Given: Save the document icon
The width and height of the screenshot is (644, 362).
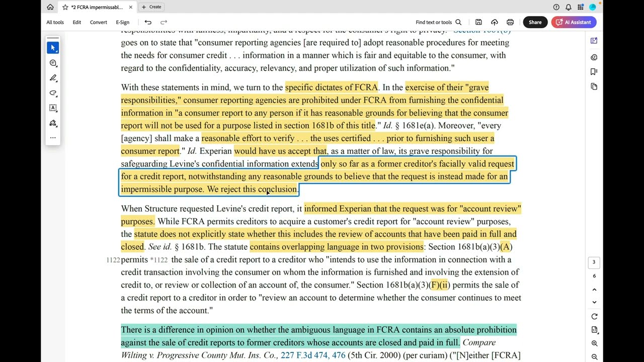Looking at the screenshot, I should 478,22.
